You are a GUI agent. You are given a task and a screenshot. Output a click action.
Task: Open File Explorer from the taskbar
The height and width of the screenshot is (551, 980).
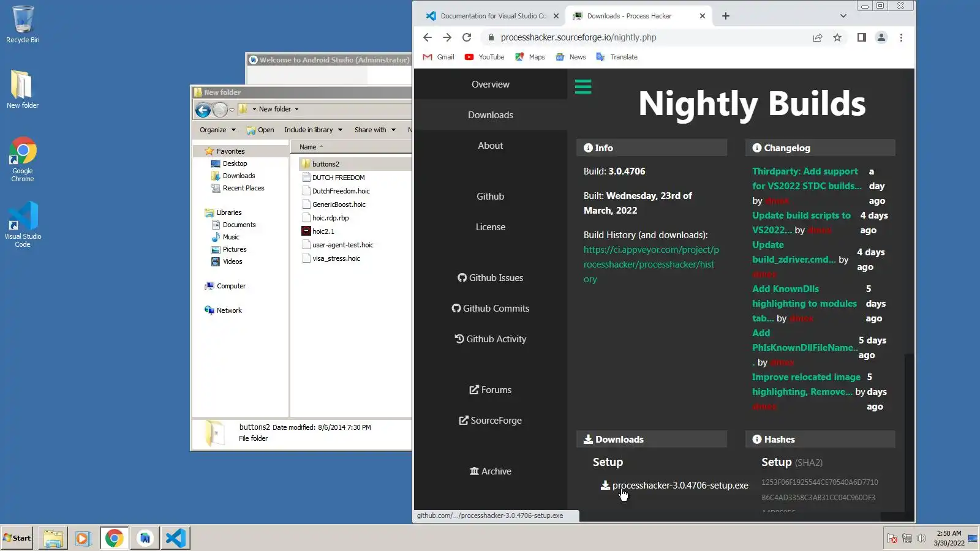[53, 538]
